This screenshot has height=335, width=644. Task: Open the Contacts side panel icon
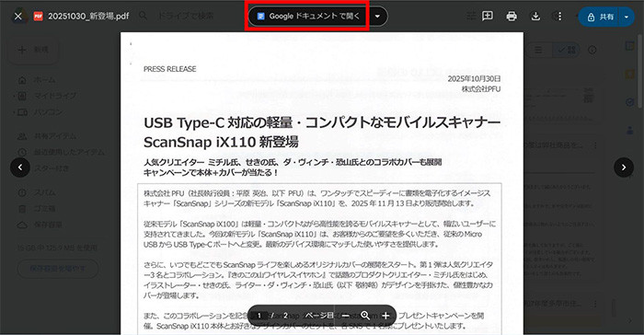point(630,131)
